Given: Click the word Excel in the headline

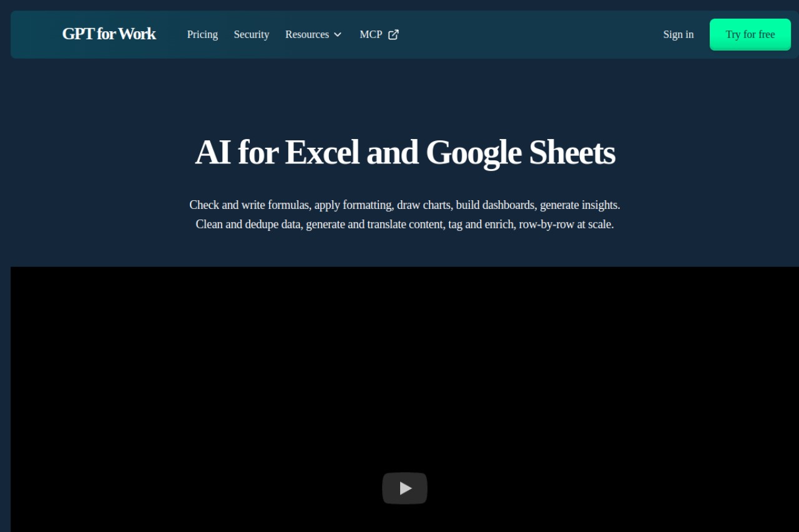Looking at the screenshot, I should pyautogui.click(x=321, y=153).
